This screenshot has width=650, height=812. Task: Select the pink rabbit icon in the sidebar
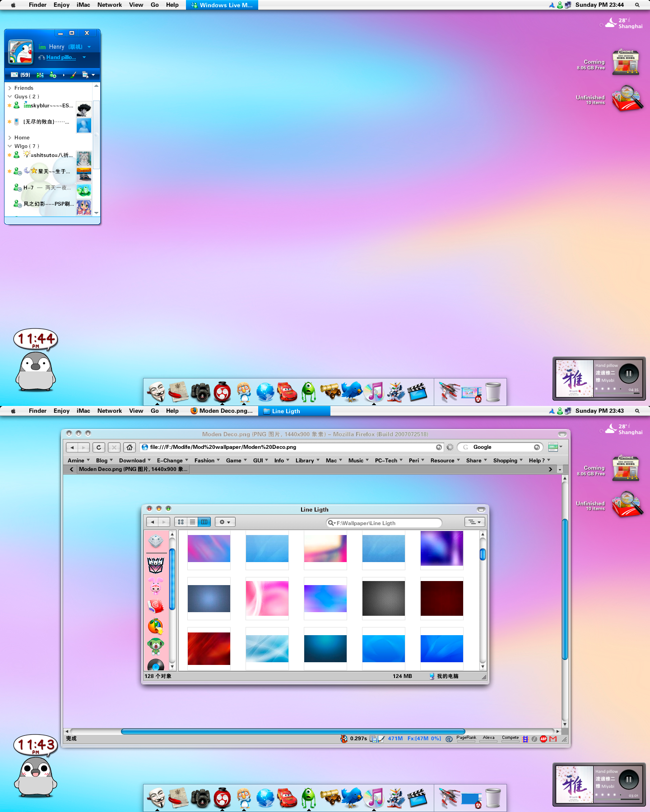point(156,586)
